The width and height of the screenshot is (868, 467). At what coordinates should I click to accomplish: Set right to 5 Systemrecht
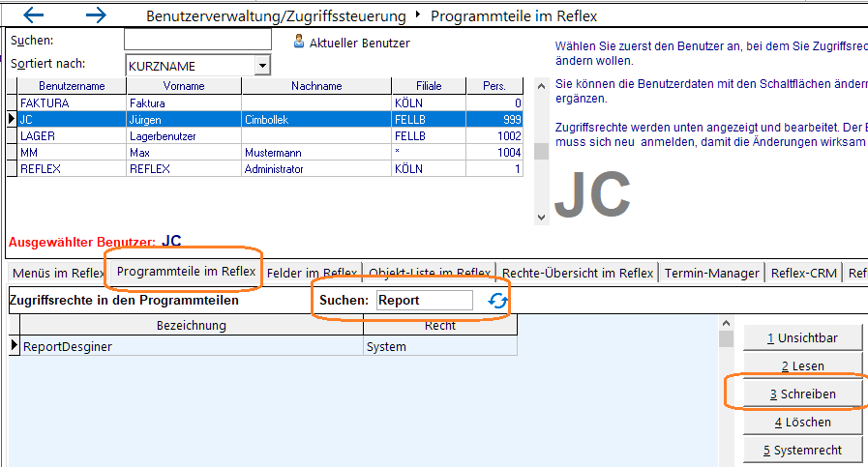802,451
